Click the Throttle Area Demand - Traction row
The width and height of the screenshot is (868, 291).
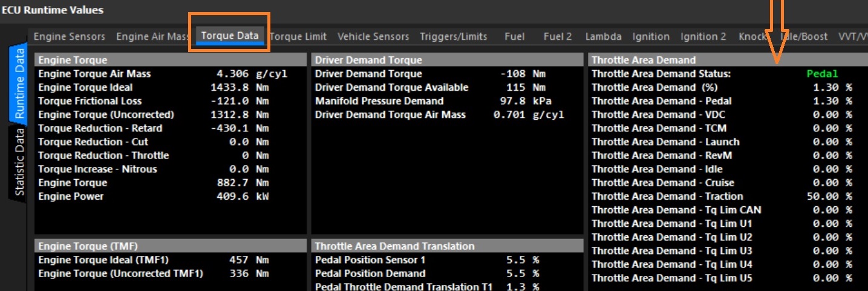721,197
